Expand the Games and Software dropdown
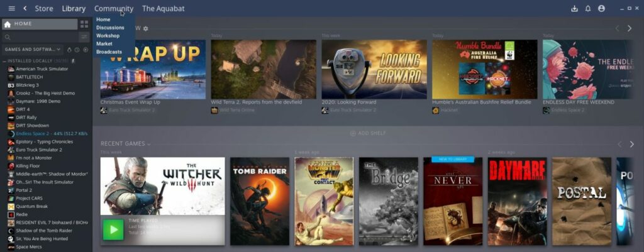644x252 pixels. 32,50
